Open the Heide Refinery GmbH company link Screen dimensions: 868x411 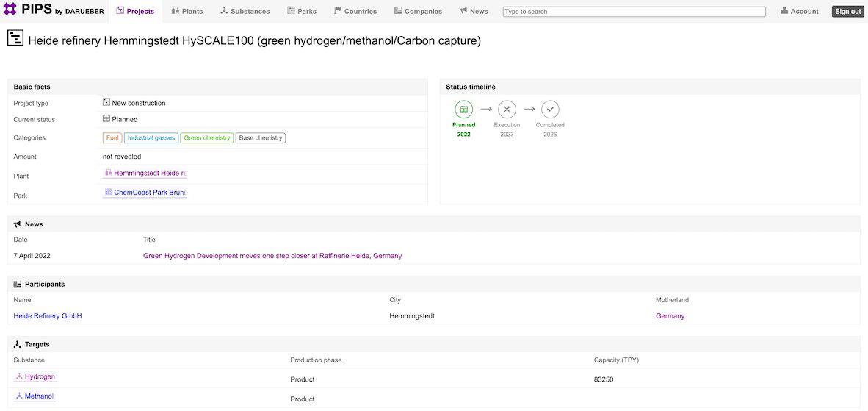(48, 315)
